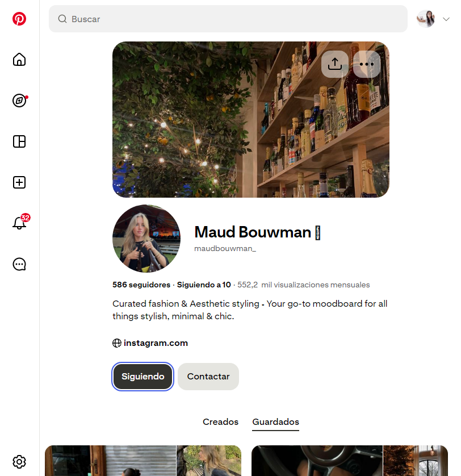Open the Siguiendo a 10 list
The width and height of the screenshot is (461, 476).
point(204,285)
